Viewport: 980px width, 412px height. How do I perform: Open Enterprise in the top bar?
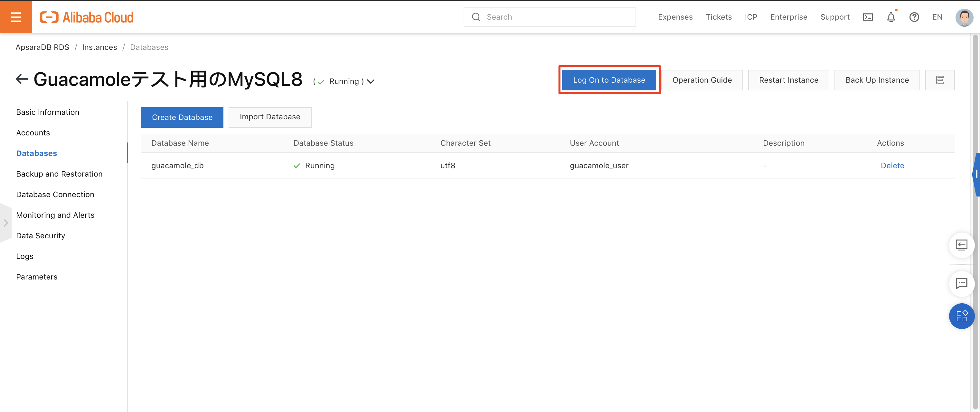coord(789,17)
